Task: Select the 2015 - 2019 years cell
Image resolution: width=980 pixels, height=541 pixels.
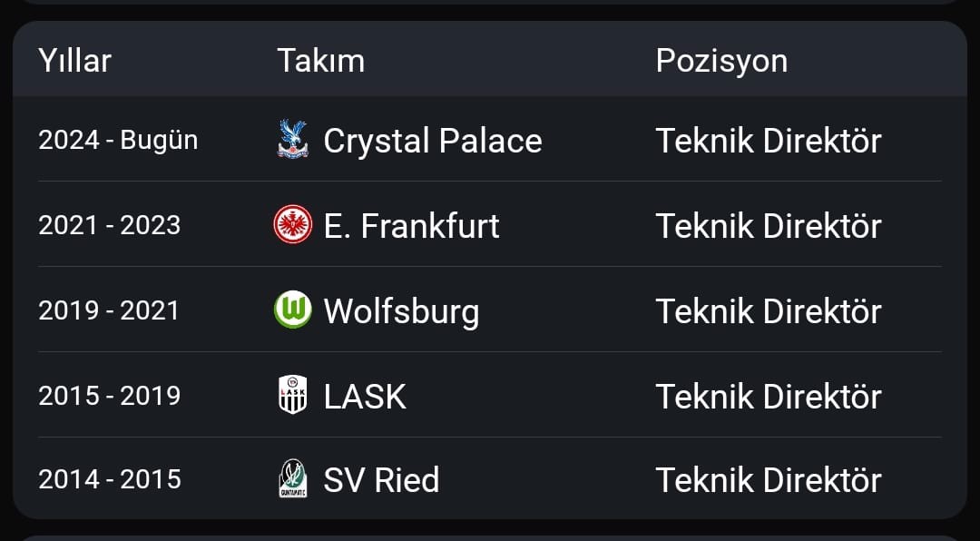Action: 110,395
